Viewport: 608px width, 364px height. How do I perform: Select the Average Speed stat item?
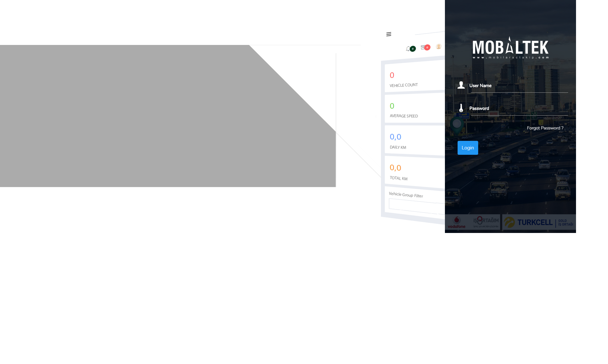[x=414, y=109]
